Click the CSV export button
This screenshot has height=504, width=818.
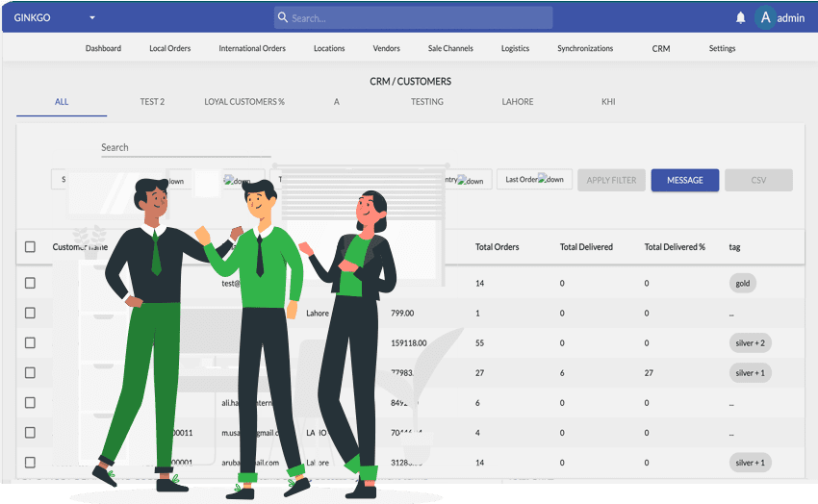click(x=758, y=180)
